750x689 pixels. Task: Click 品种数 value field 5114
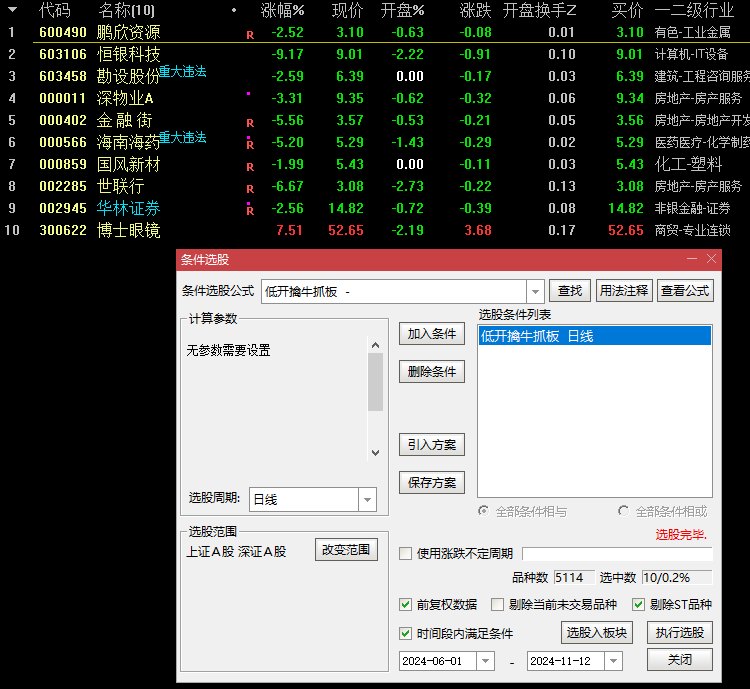coord(574,578)
